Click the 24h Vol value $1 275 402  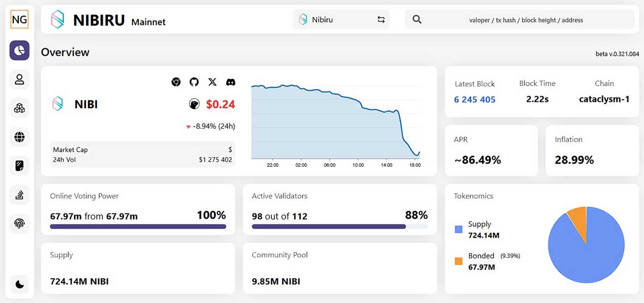(x=215, y=159)
